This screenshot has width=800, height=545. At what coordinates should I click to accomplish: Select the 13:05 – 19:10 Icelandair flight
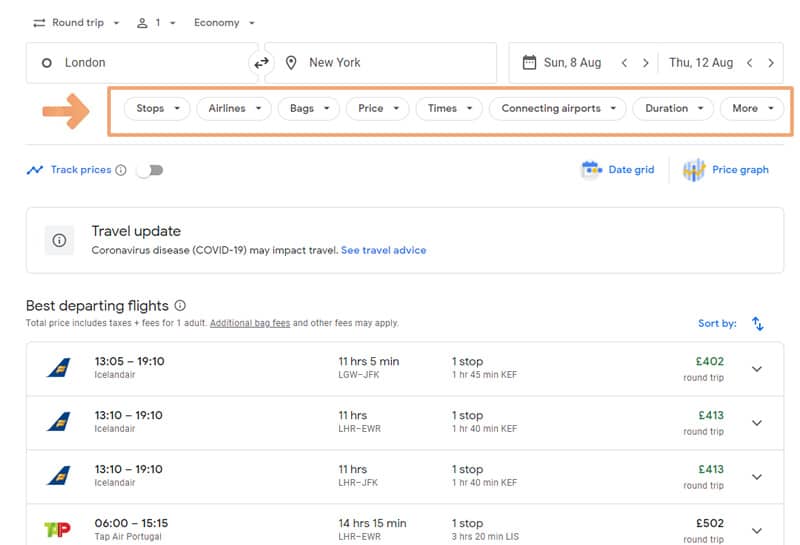point(405,369)
